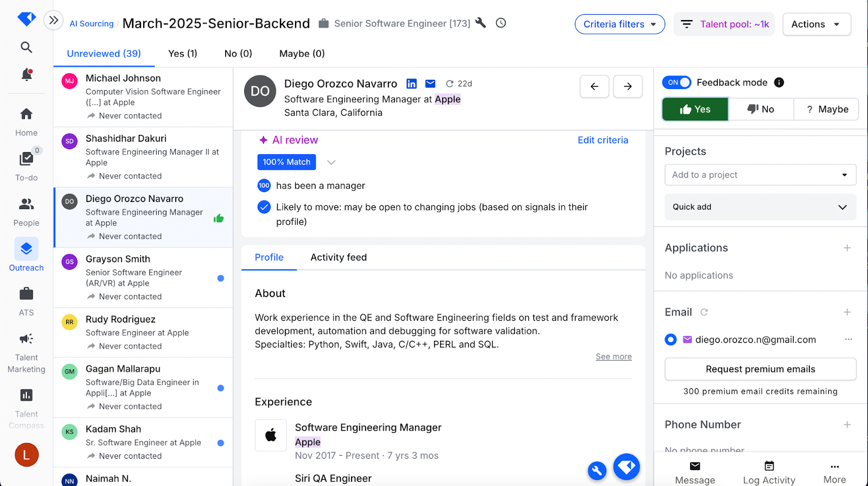Screen dimensions: 868x486
Task: Open the Outreach section
Action: [x=26, y=255]
